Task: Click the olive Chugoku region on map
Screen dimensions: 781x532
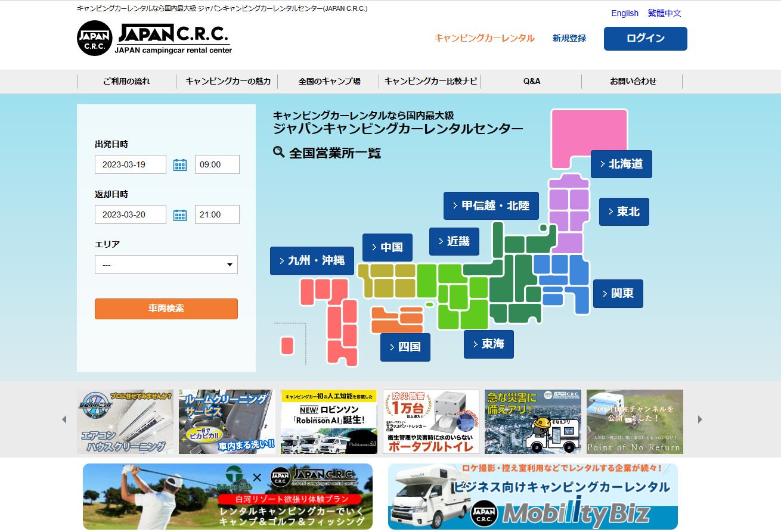Action: click(x=386, y=280)
